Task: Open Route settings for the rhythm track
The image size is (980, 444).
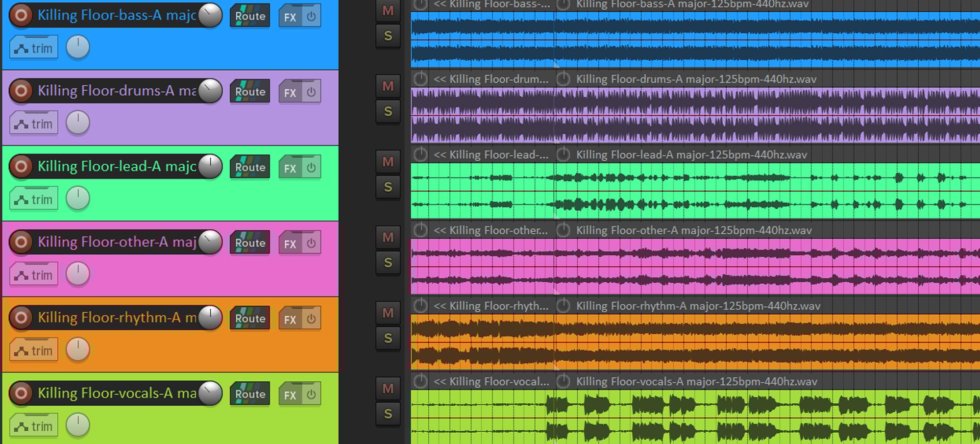Action: (250, 318)
